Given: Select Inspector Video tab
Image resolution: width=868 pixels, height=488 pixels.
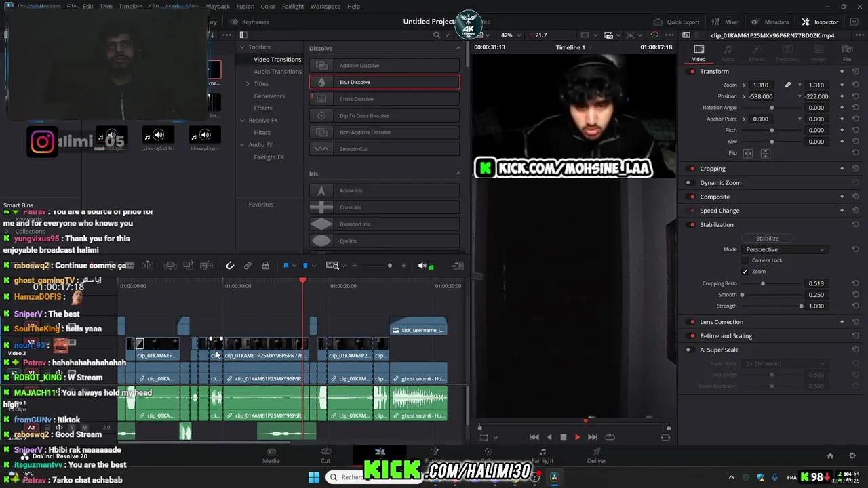Looking at the screenshot, I should pyautogui.click(x=698, y=53).
